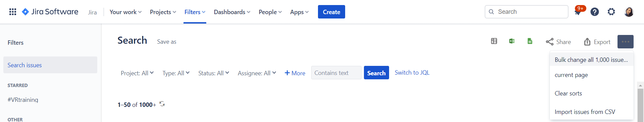Screen dimensions: 644x122
Task: Switch to the list view icon
Action: (x=494, y=41)
